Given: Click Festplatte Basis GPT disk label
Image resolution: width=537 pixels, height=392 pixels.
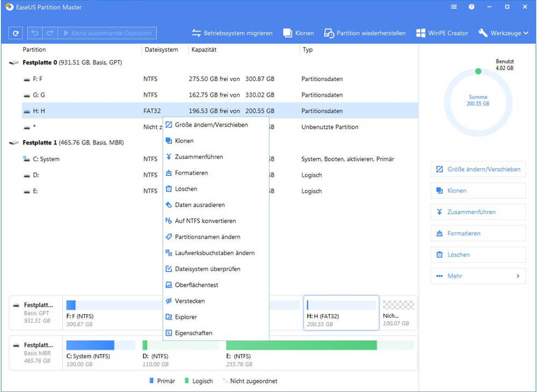Looking at the screenshot, I should pos(35,313).
